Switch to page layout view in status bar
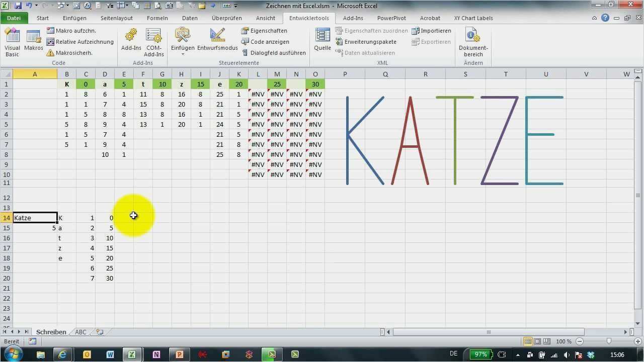Viewport: 644px width, 362px height. click(x=537, y=341)
